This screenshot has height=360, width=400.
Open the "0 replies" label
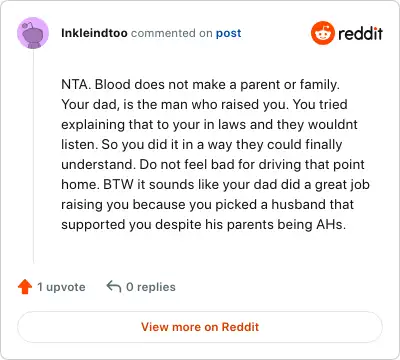151,287
